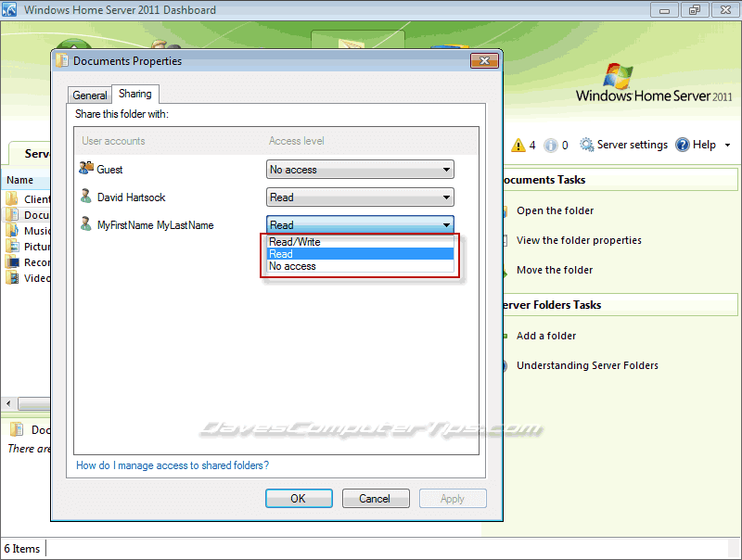The height and width of the screenshot is (560, 742).
Task: Click the Server Folders tab
Action: tap(30, 154)
